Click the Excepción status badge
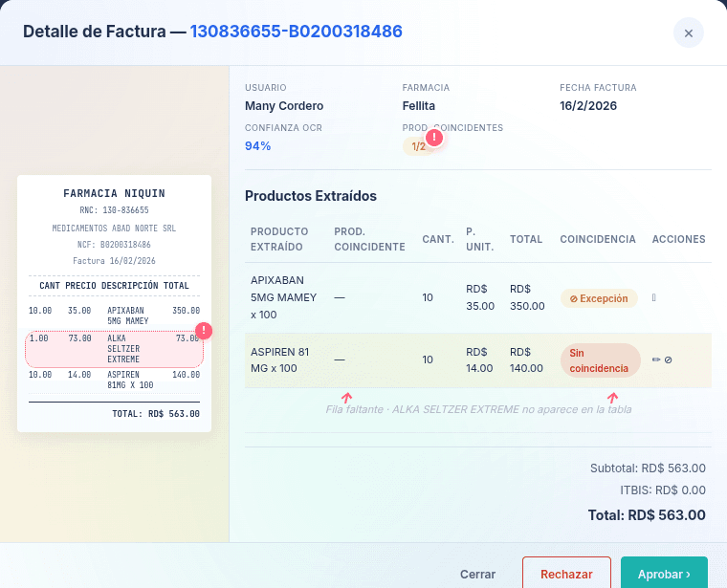 599,298
